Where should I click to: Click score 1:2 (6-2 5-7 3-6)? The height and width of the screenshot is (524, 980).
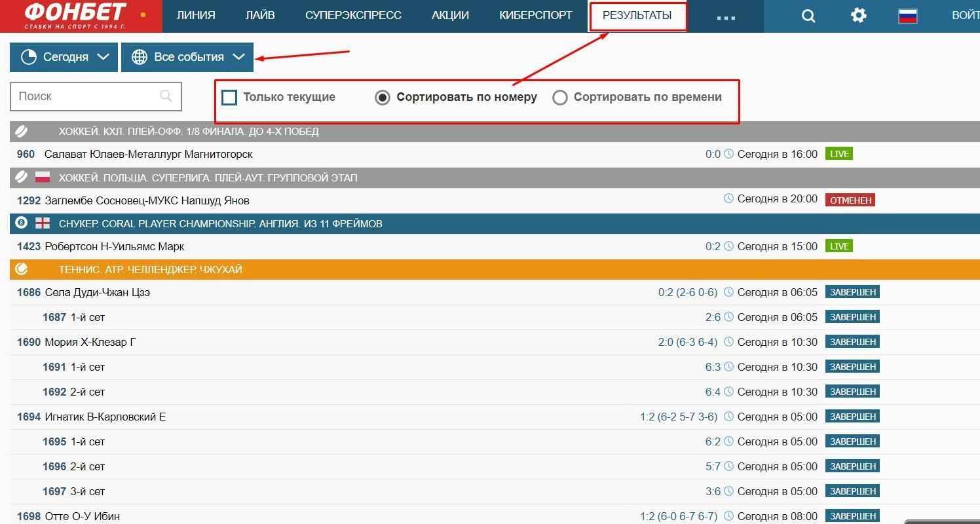[x=679, y=417]
